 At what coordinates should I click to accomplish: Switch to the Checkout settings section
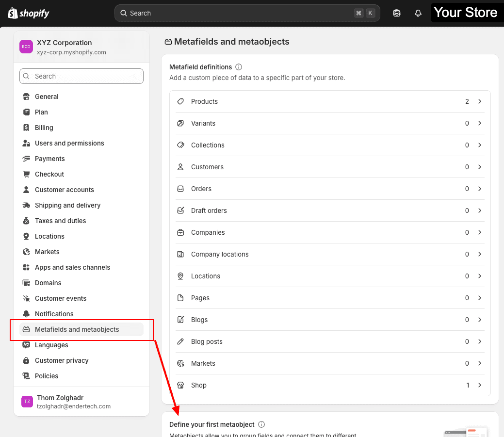(x=49, y=174)
